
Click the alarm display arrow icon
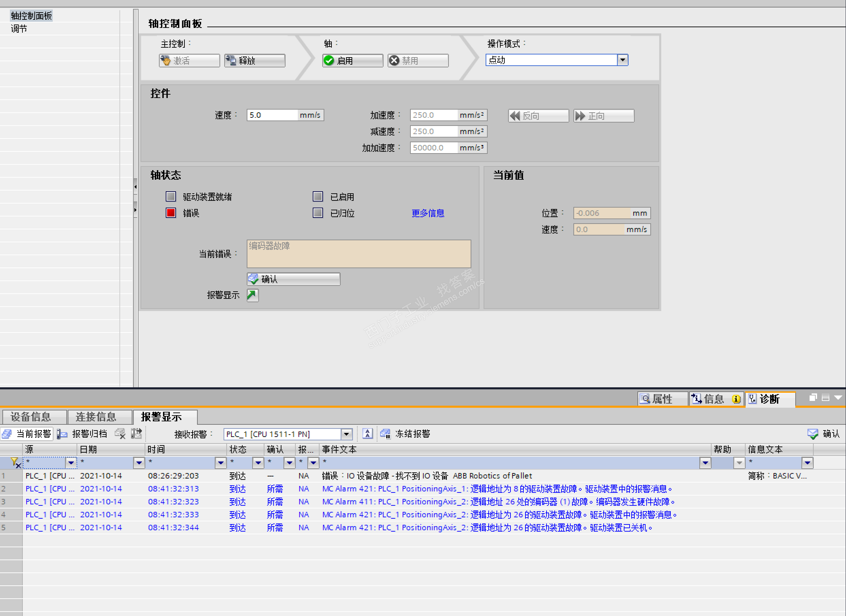[253, 295]
